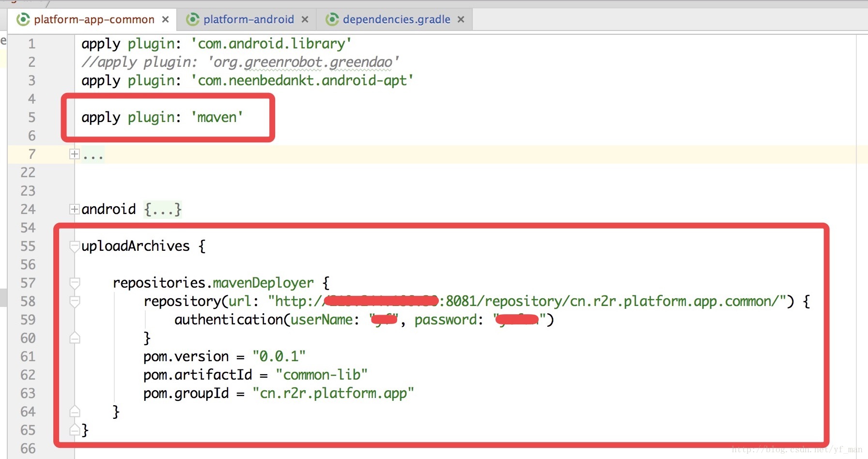
Task: Click fold end marker on line 65
Action: (x=75, y=430)
